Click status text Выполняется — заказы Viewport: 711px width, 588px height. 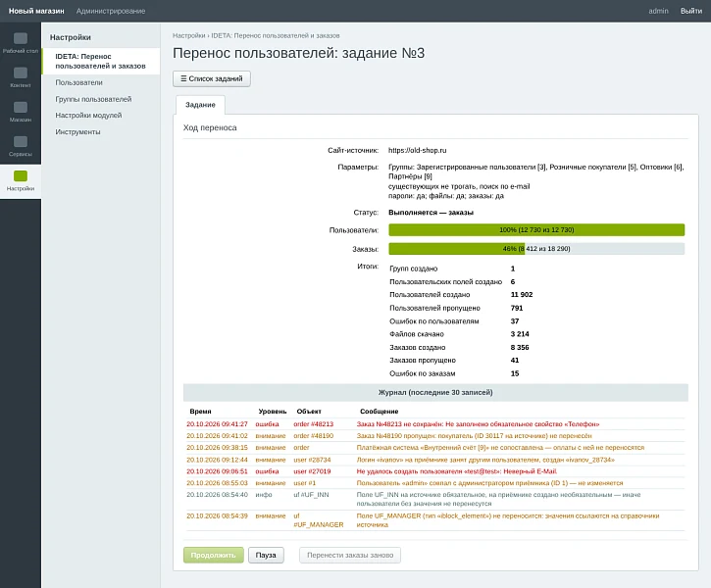tap(431, 212)
